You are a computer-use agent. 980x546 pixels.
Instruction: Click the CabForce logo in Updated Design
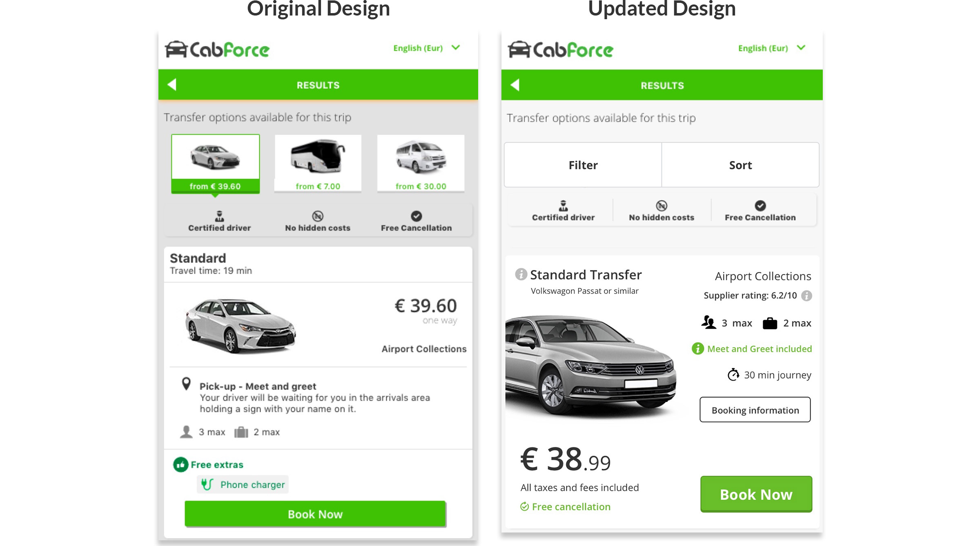point(560,50)
